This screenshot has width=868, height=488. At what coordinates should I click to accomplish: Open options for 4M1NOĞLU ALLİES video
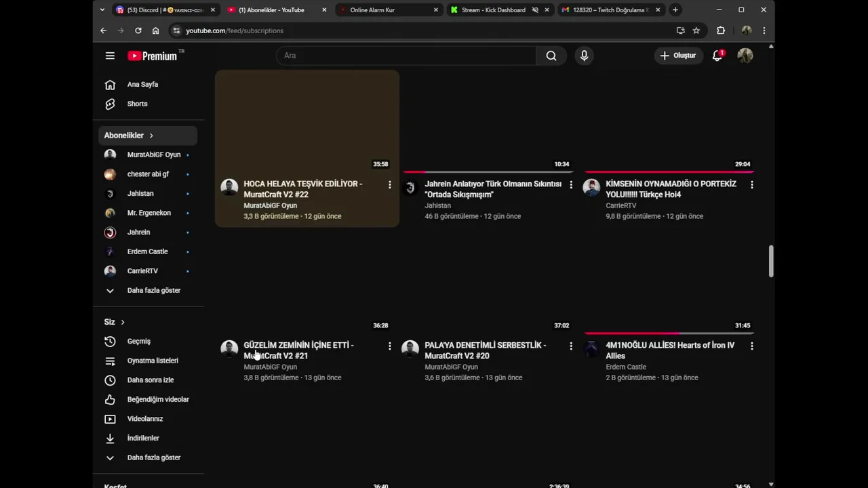(x=751, y=346)
